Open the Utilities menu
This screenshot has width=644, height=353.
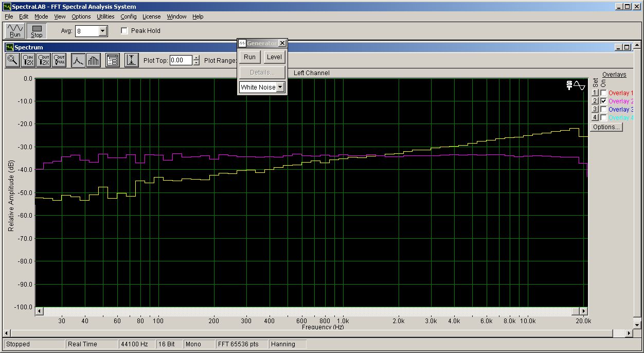(105, 16)
